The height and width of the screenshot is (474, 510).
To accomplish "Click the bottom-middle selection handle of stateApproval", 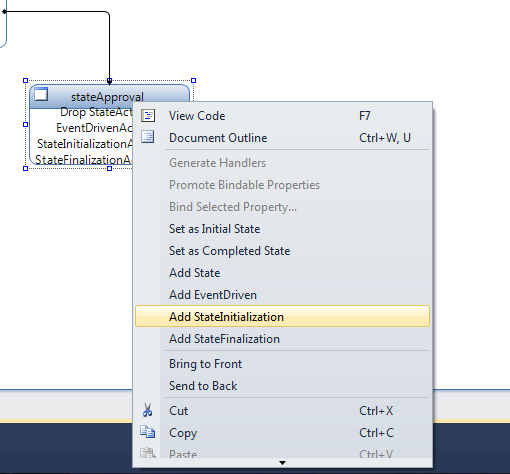I will point(109,169).
